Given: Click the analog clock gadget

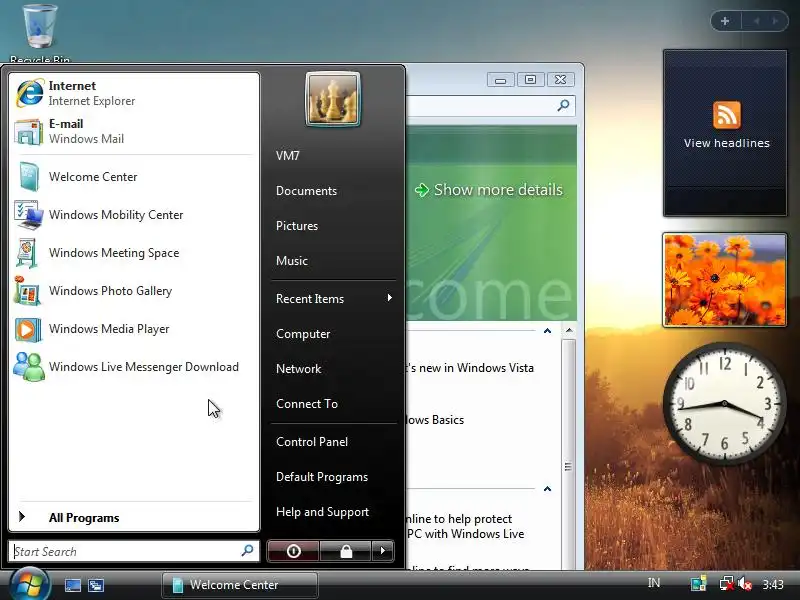Looking at the screenshot, I should (x=724, y=403).
